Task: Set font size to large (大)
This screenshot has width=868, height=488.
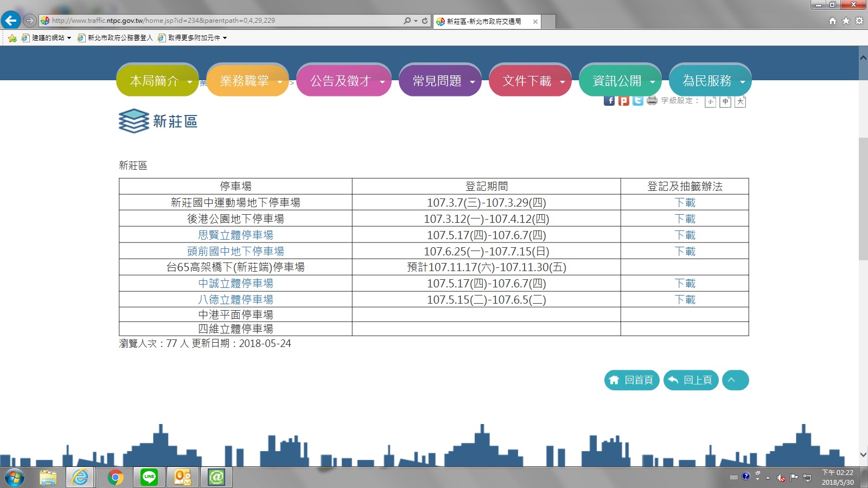Action: coord(740,101)
